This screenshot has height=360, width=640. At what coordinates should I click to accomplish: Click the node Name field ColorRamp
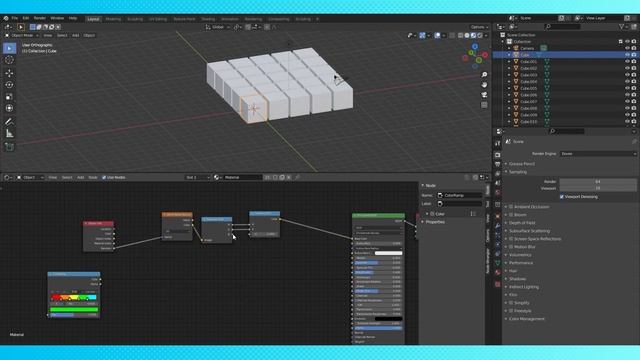tap(460, 196)
